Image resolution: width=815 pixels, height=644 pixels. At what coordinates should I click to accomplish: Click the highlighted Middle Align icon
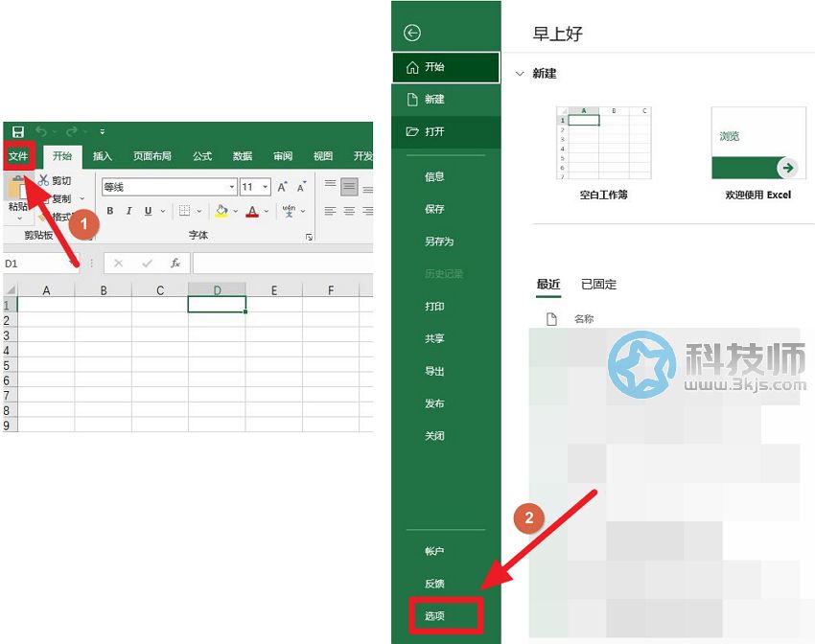[x=349, y=186]
